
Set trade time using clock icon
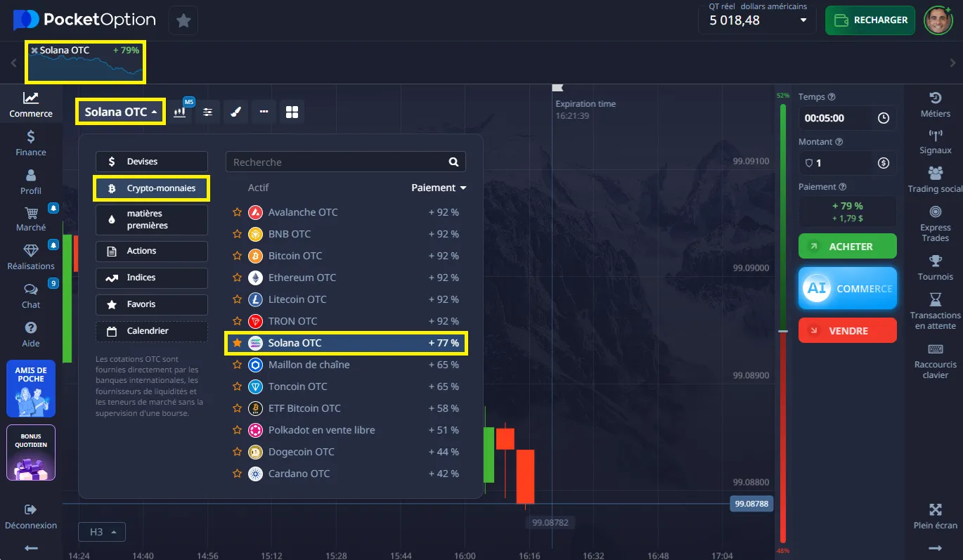[884, 118]
